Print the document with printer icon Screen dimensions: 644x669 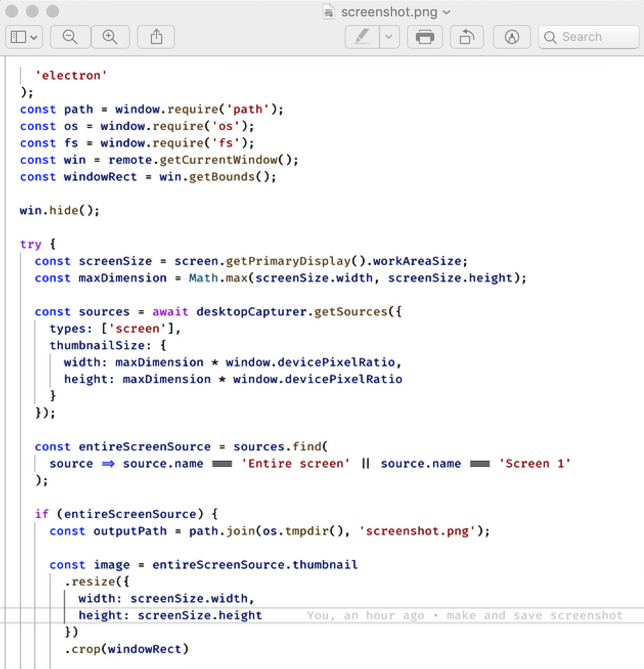[425, 37]
